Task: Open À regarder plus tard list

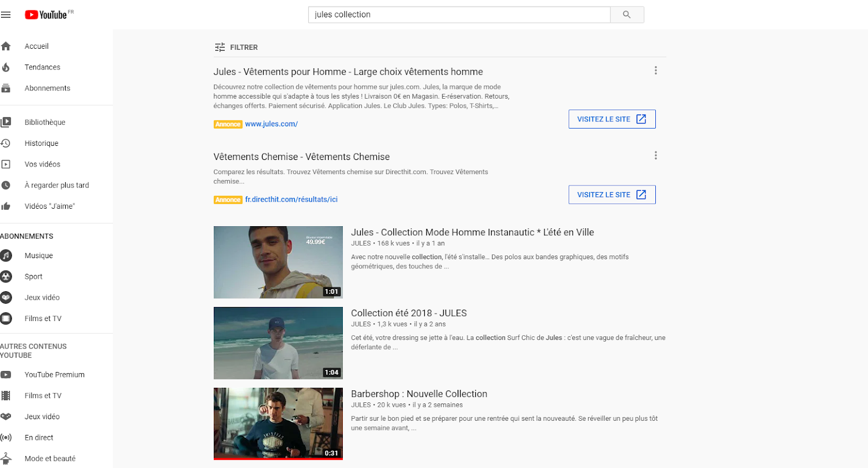Action: (x=56, y=185)
